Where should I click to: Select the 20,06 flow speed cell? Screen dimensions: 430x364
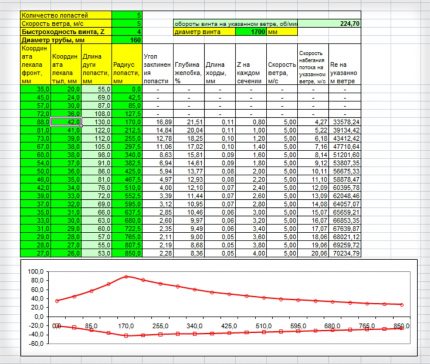[313, 253]
